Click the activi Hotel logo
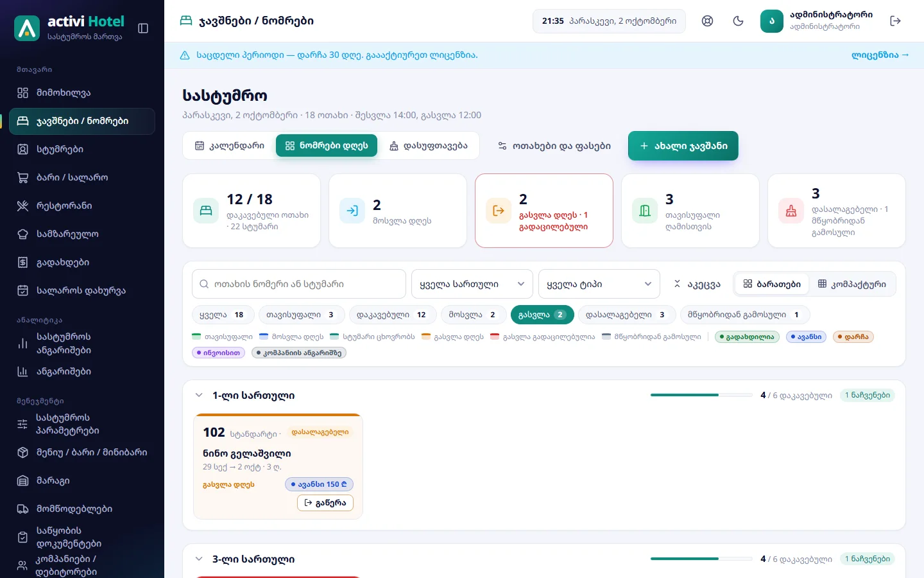Screen dimensions: 924x578 tap(69, 28)
